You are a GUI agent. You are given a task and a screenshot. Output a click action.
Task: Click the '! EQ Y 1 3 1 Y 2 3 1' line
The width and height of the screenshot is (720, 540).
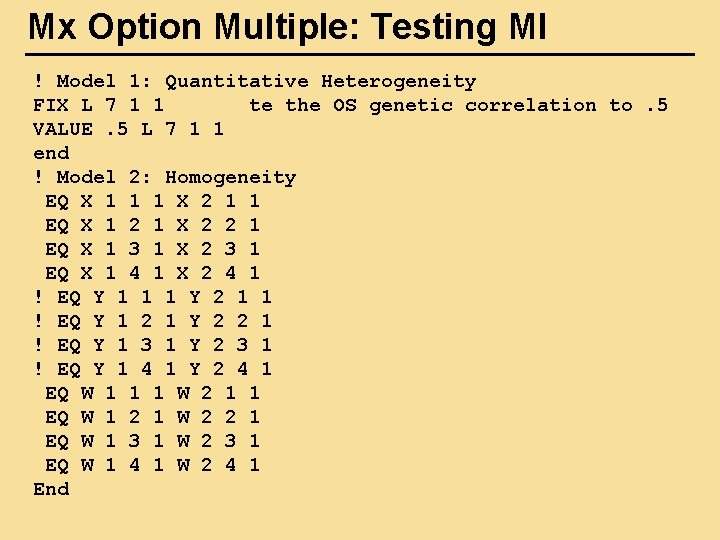(x=153, y=345)
